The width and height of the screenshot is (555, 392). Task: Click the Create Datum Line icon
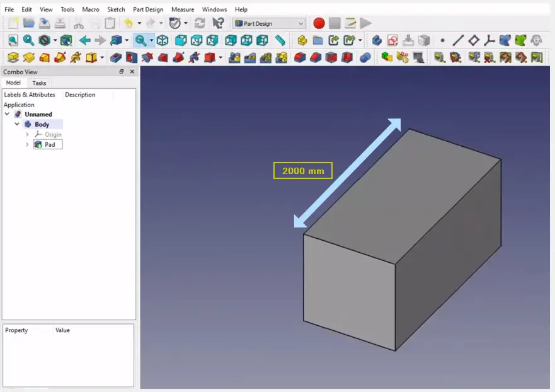(x=458, y=40)
